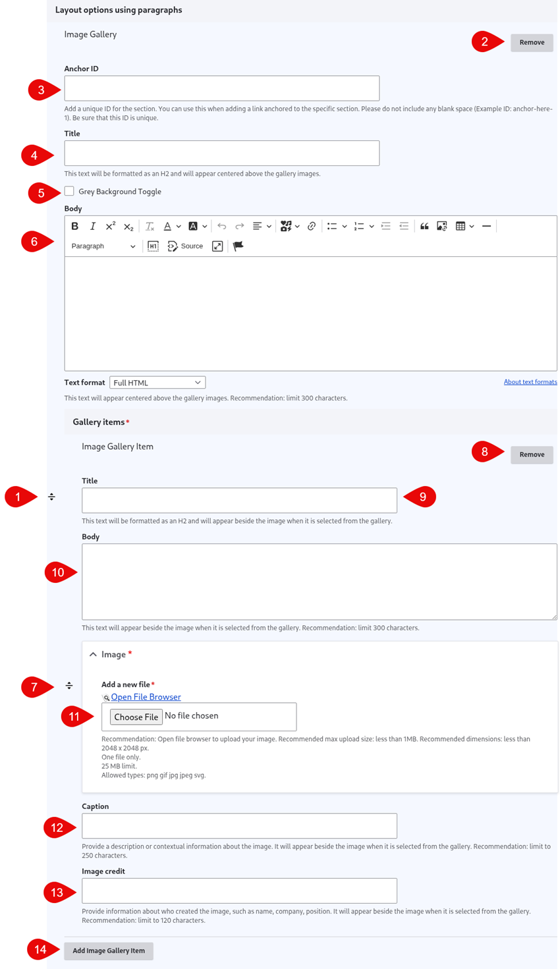Click the Image Gallery Title field
This screenshot has width=560, height=969.
(x=222, y=153)
